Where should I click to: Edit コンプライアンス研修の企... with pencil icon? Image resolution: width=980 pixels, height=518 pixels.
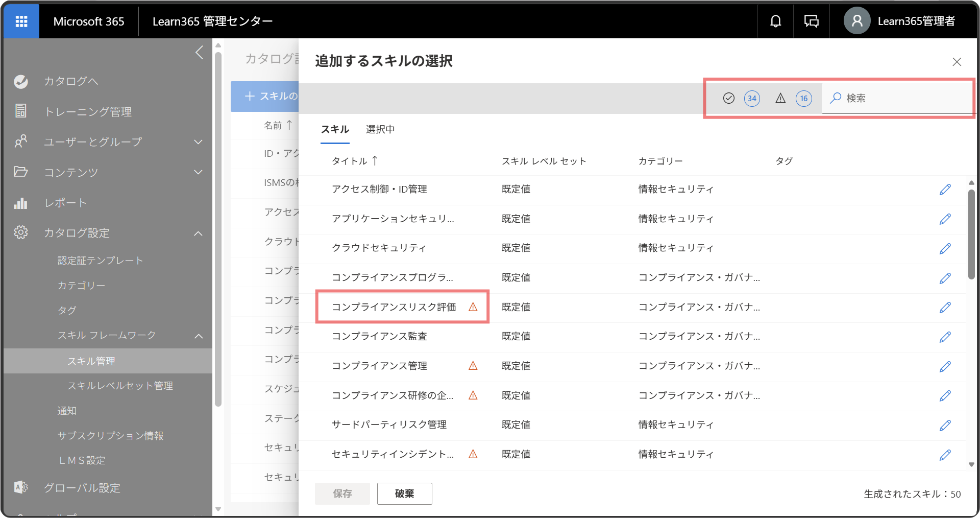click(x=945, y=395)
